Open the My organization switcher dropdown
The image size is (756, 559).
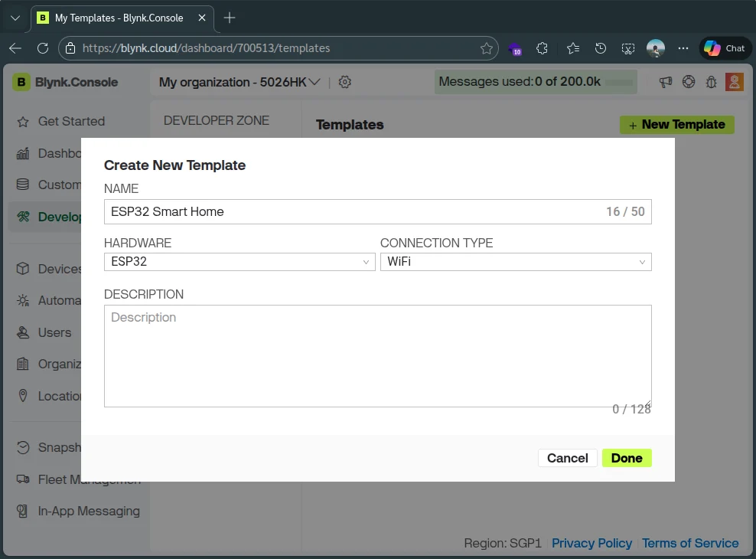[x=240, y=82]
